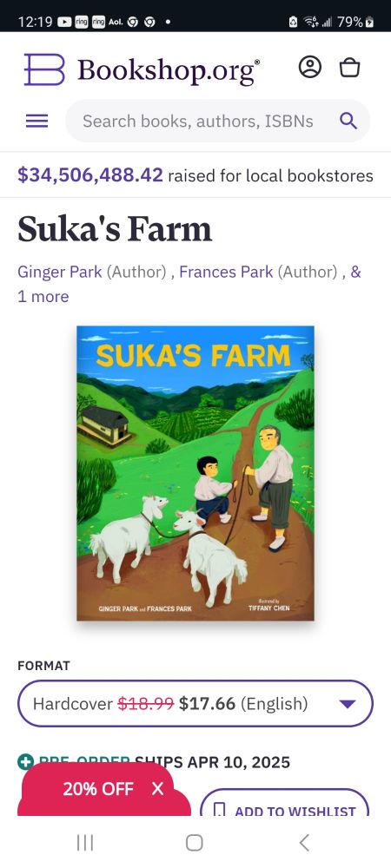Screen dimensions: 391x868
Task: Tap the pre-order plus icon
Action: (25, 762)
